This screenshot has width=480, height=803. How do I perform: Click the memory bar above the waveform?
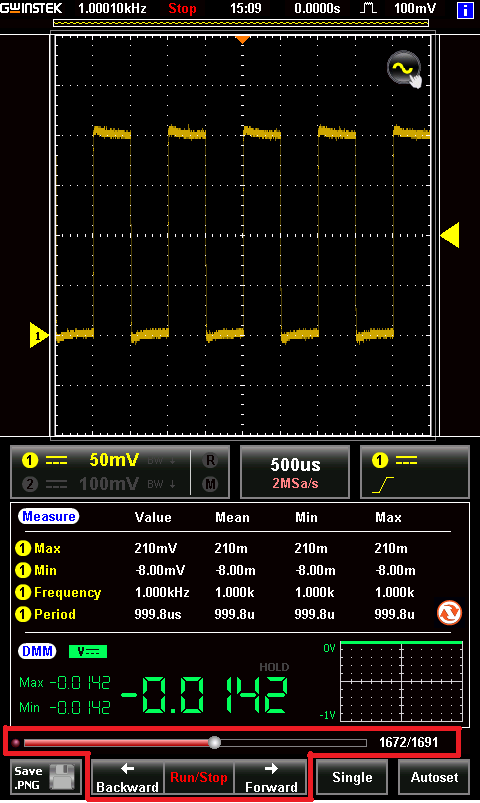(x=241, y=23)
